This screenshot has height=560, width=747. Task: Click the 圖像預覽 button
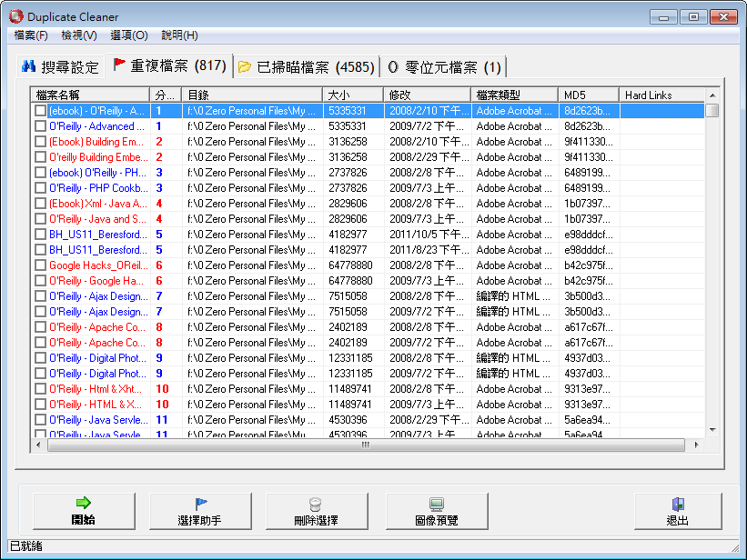point(437,511)
